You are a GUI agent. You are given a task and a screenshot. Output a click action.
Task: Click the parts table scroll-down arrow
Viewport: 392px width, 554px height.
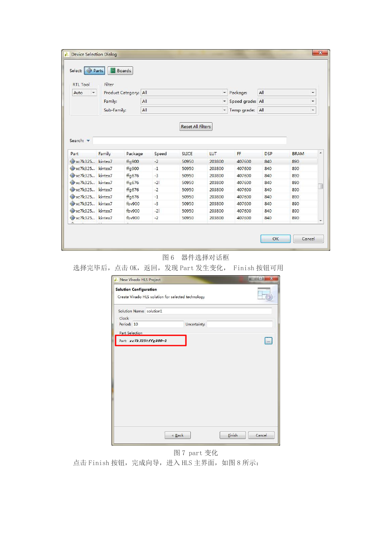pos(321,220)
